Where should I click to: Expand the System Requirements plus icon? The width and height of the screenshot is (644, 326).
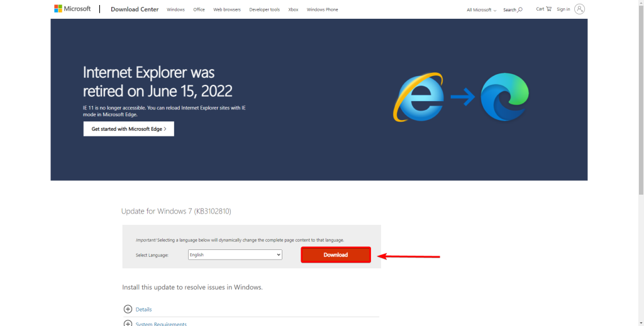(128, 323)
